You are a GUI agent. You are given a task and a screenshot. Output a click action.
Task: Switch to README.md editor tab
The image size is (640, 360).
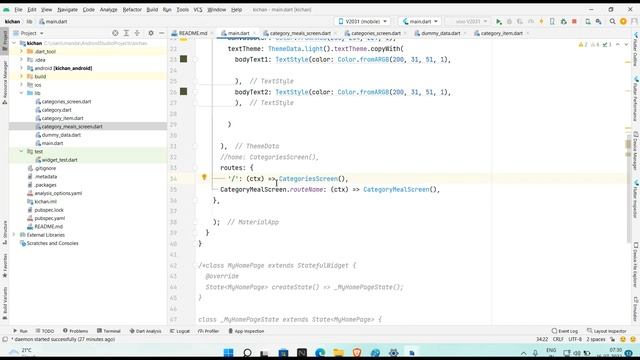click(193, 33)
